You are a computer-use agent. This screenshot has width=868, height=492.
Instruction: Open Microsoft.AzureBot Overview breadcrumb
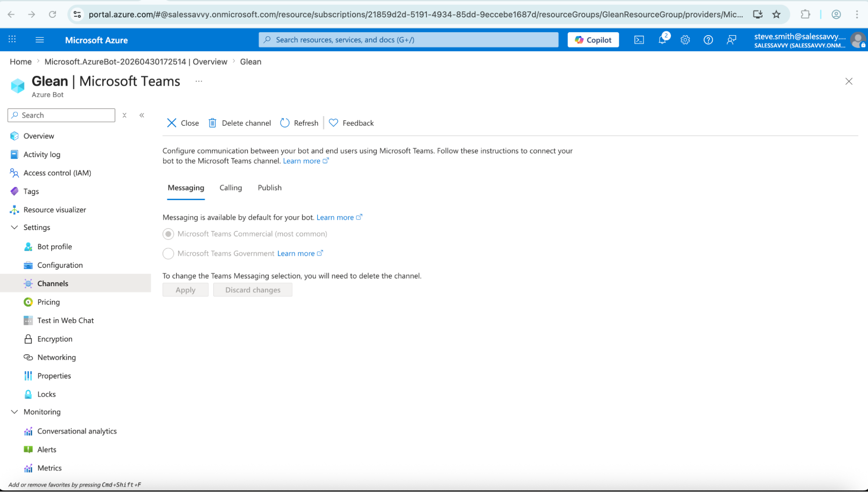(136, 62)
